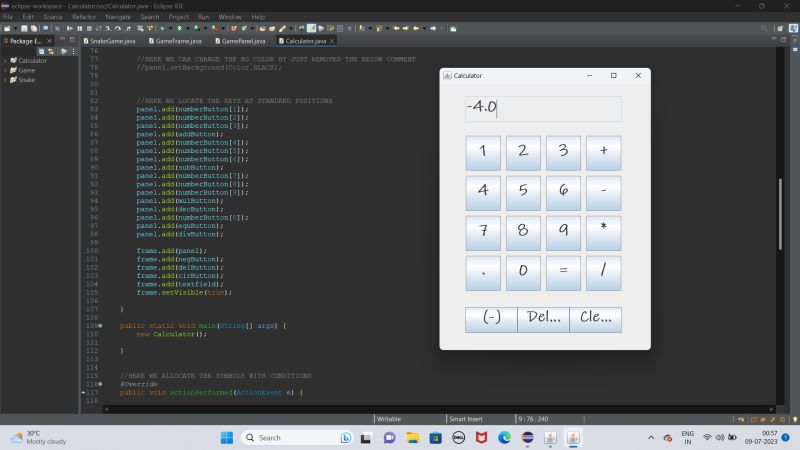Image resolution: width=800 pixels, height=450 pixels.
Task: Switch to the GameFrame.java tab
Action: click(x=175, y=41)
